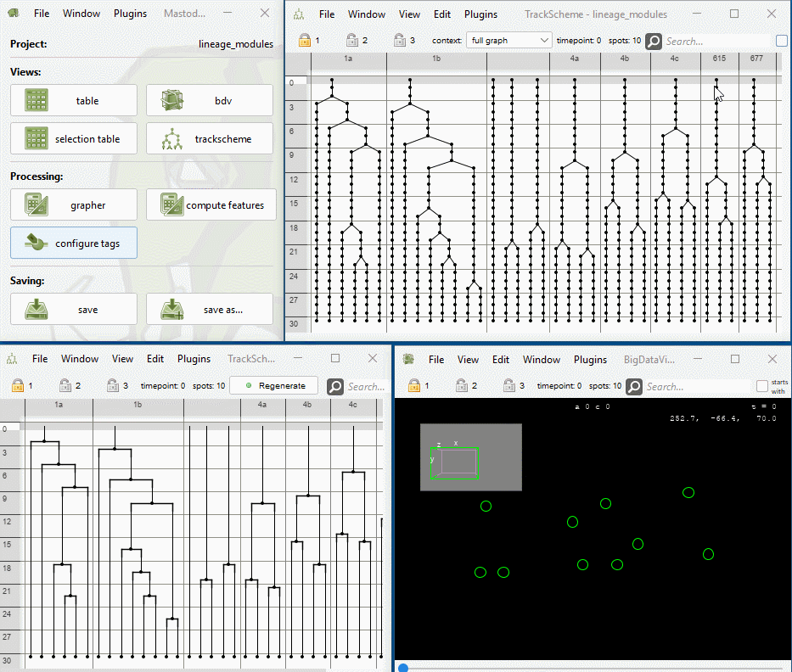The image size is (792, 672).
Task: Click the compute features button
Action: tap(211, 204)
